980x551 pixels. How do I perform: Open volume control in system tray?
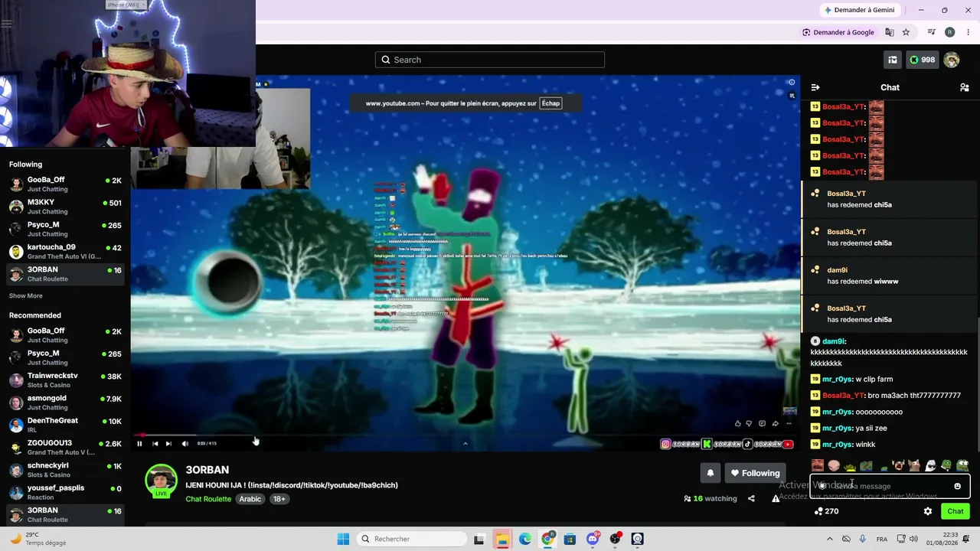[x=915, y=539]
